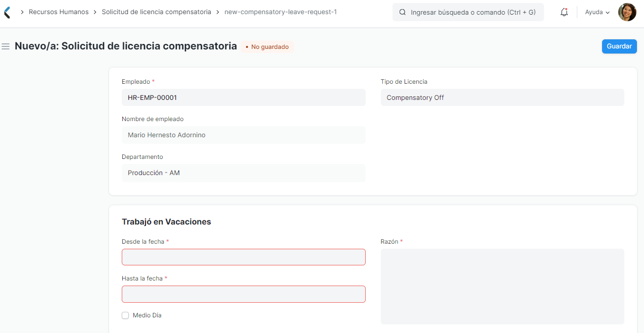Open the user profile avatar

[x=627, y=12]
